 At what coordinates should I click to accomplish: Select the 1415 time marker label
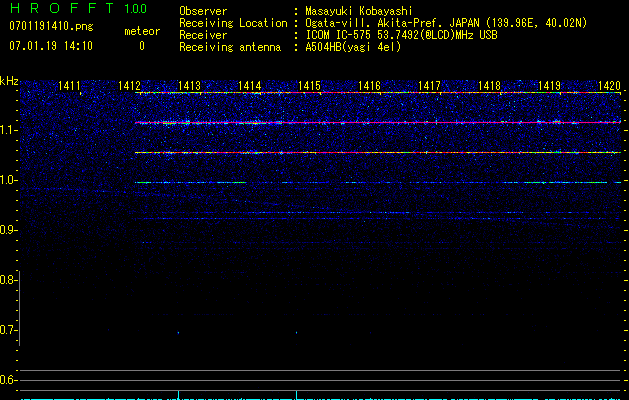point(308,87)
